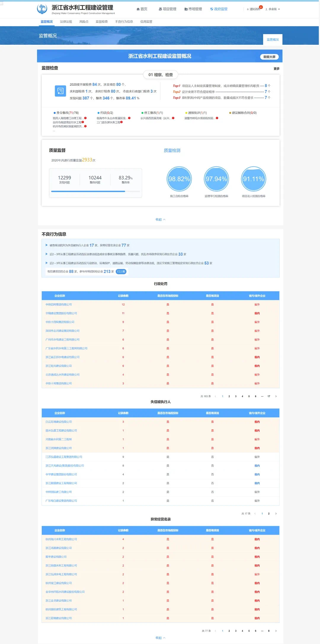Open the 不良行为信息 sub-navigation tab
The height and width of the screenshot is (644, 320).
click(x=124, y=22)
